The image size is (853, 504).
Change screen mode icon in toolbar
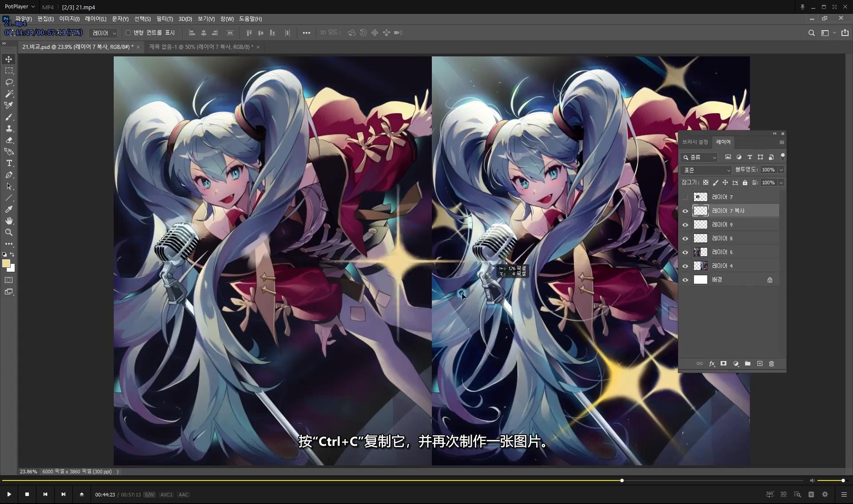(9, 292)
